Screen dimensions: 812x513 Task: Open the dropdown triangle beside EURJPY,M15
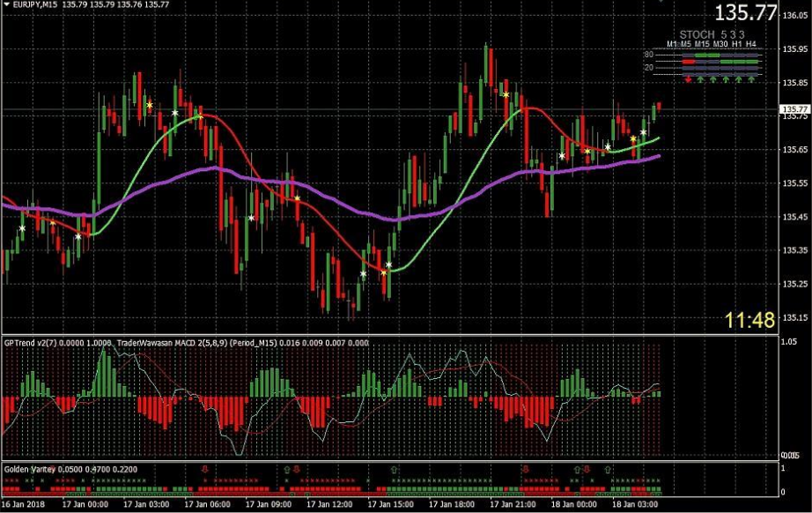[x=6, y=4]
